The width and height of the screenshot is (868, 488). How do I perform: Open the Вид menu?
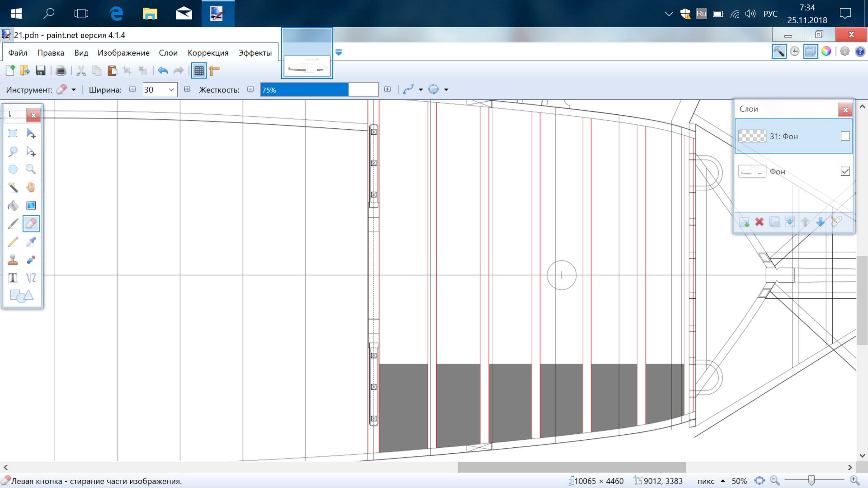point(81,53)
